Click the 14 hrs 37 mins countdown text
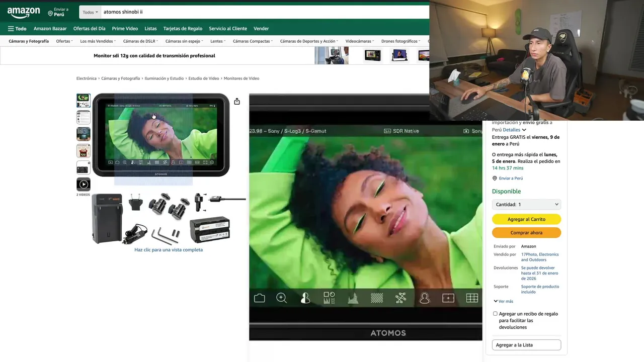The width and height of the screenshot is (644, 362). point(508,168)
